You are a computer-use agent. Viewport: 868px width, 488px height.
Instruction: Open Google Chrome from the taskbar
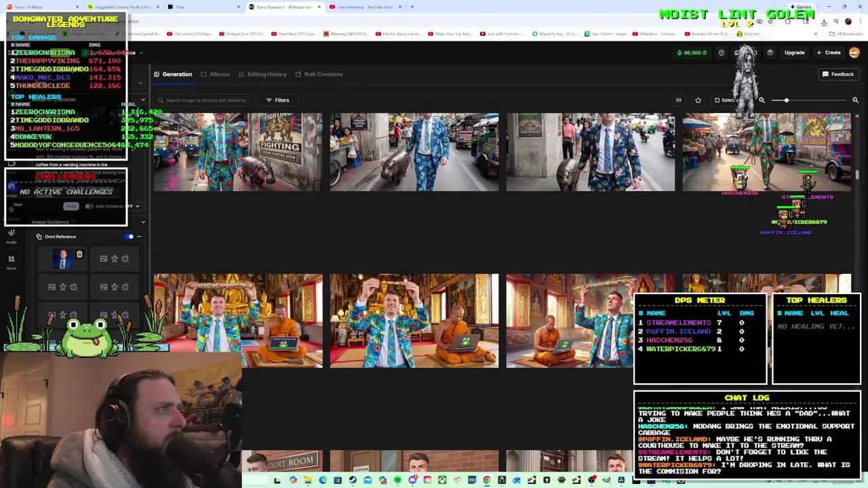click(x=487, y=481)
